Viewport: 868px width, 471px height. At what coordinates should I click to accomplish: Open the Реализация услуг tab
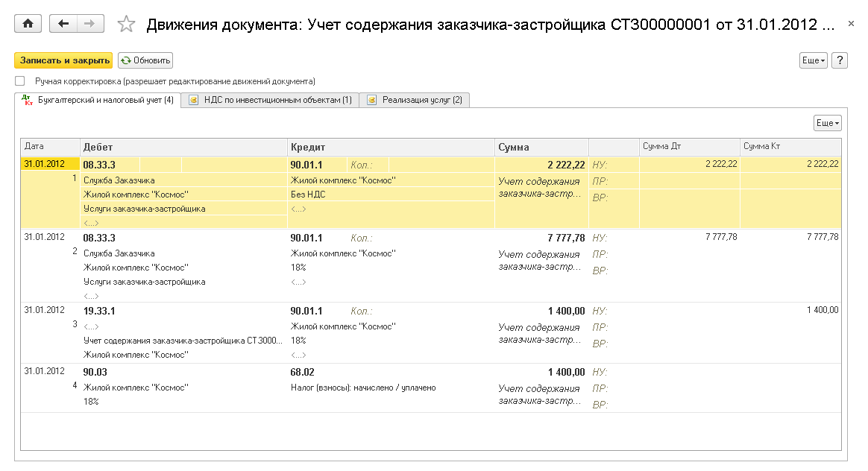(415, 100)
